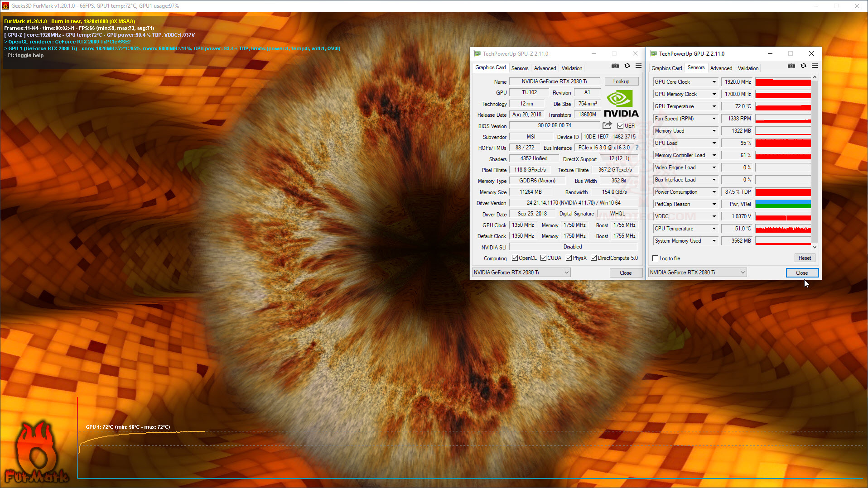
Task: Open the CPU Temperature sensor dropdown
Action: click(714, 229)
